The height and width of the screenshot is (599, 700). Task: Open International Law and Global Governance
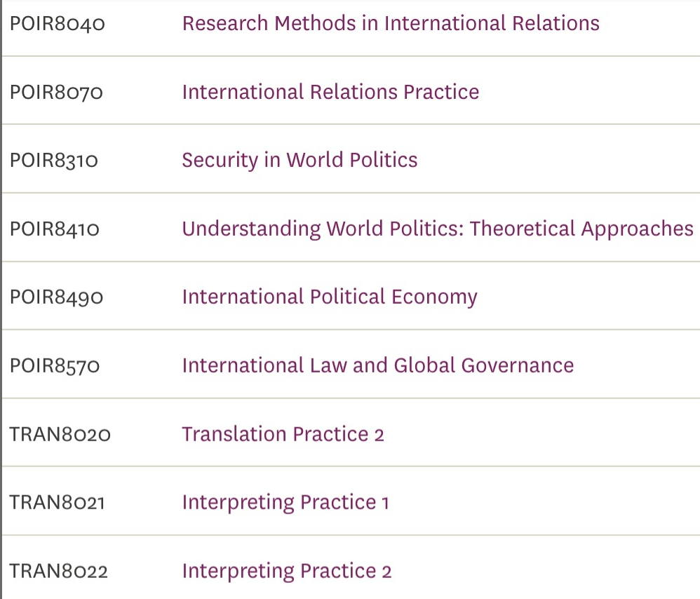(377, 365)
